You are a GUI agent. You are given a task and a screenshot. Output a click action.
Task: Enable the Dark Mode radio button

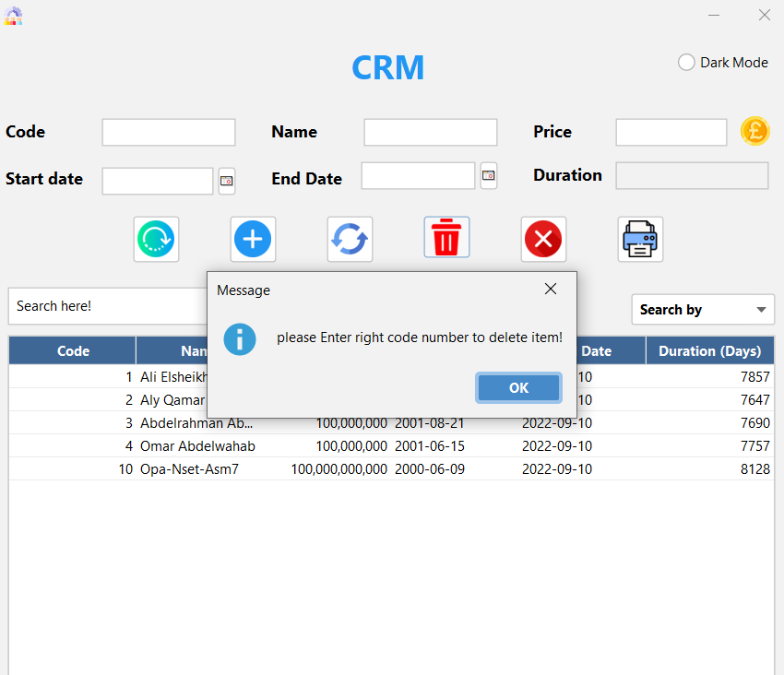coord(686,63)
